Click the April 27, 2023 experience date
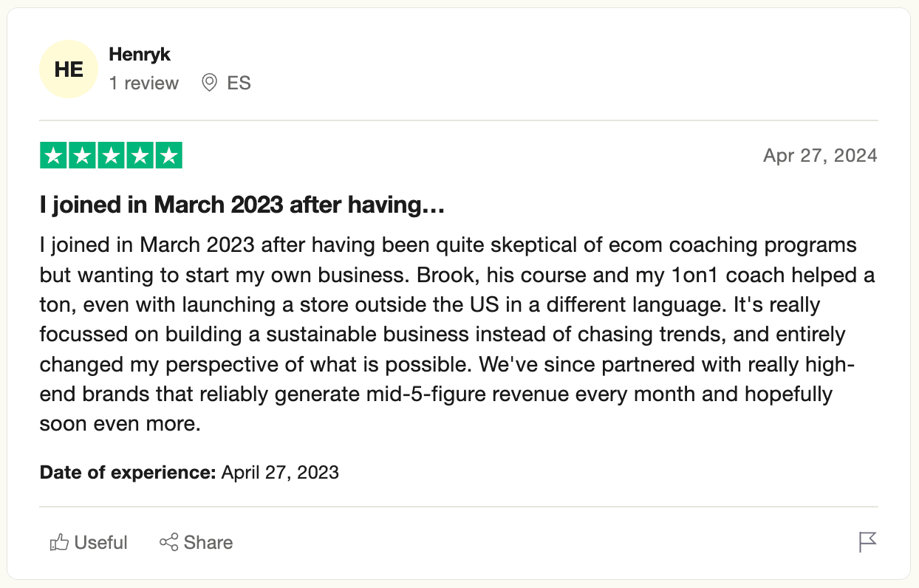 280,472
